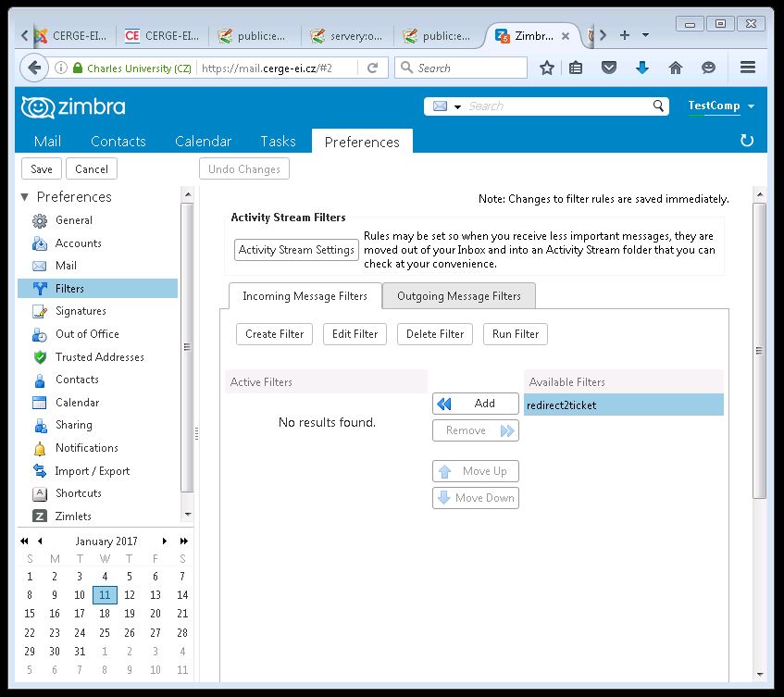Go back with browser back arrow
The image size is (784, 697).
[x=34, y=68]
